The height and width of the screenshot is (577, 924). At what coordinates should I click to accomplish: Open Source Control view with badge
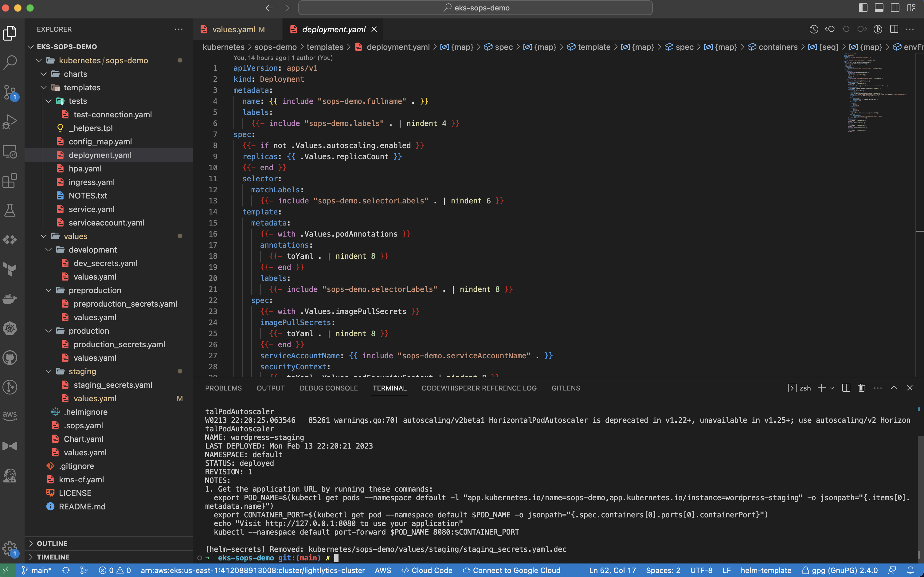pos(10,92)
